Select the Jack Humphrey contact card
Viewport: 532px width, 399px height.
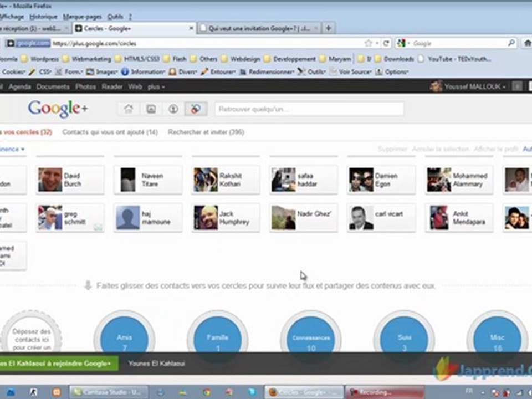click(226, 218)
